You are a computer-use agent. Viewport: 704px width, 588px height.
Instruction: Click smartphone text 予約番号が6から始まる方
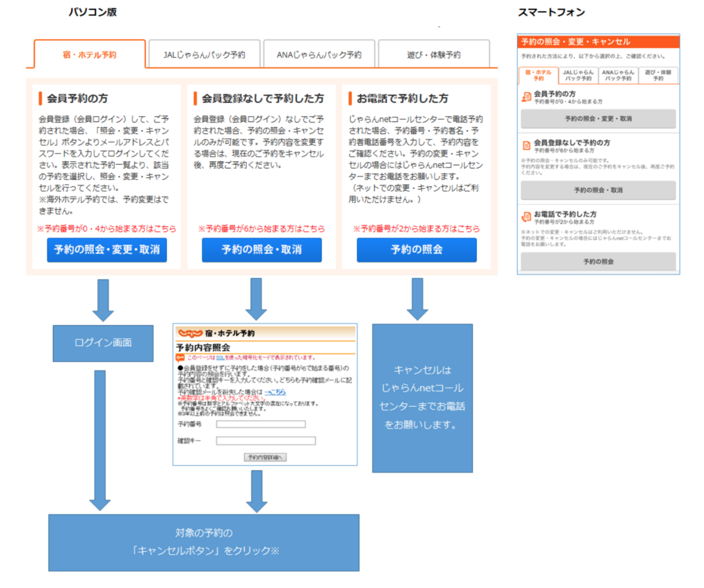564,150
